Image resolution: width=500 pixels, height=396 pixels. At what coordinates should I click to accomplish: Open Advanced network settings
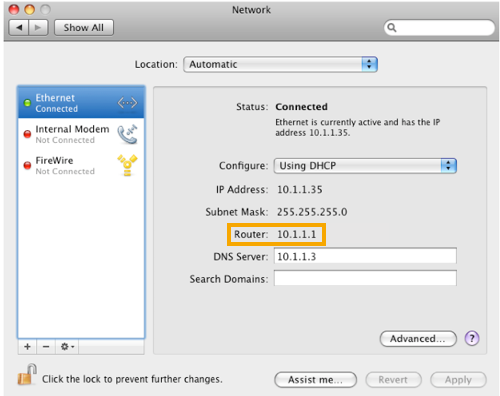point(418,339)
